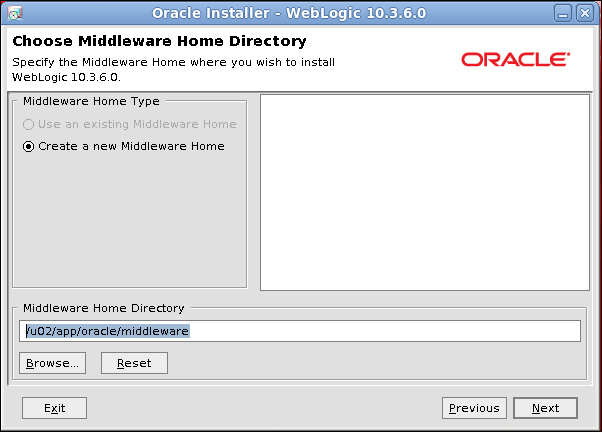
Task: Select Use an existing Middleware Home
Action: [129, 124]
